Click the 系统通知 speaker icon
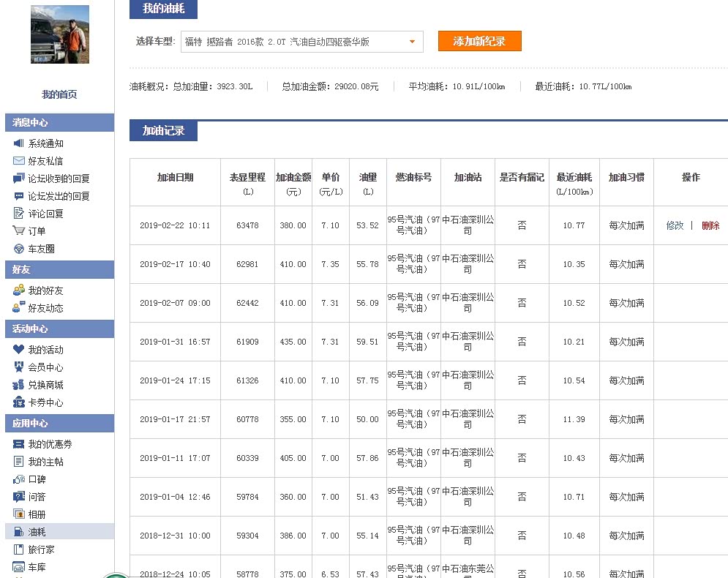This screenshot has width=728, height=578. (19, 143)
